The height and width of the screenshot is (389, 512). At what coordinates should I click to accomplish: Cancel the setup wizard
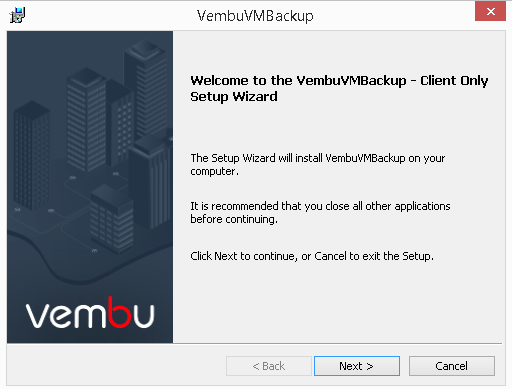[x=452, y=366]
